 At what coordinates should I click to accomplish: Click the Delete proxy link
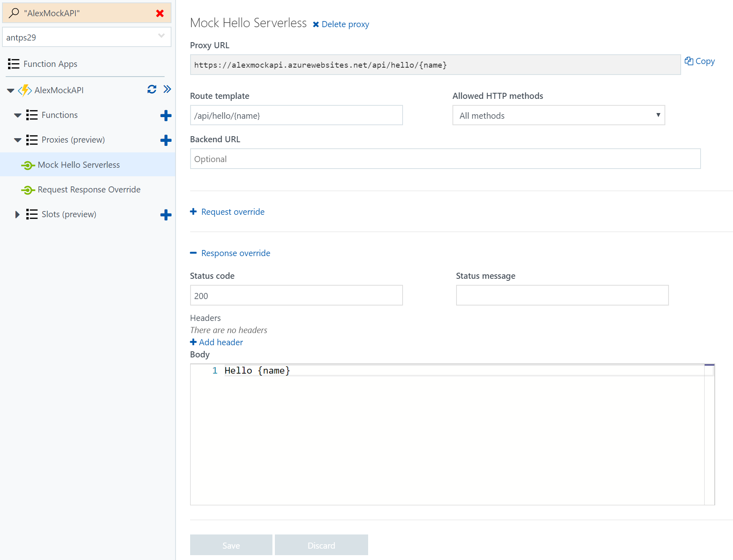[x=341, y=24]
